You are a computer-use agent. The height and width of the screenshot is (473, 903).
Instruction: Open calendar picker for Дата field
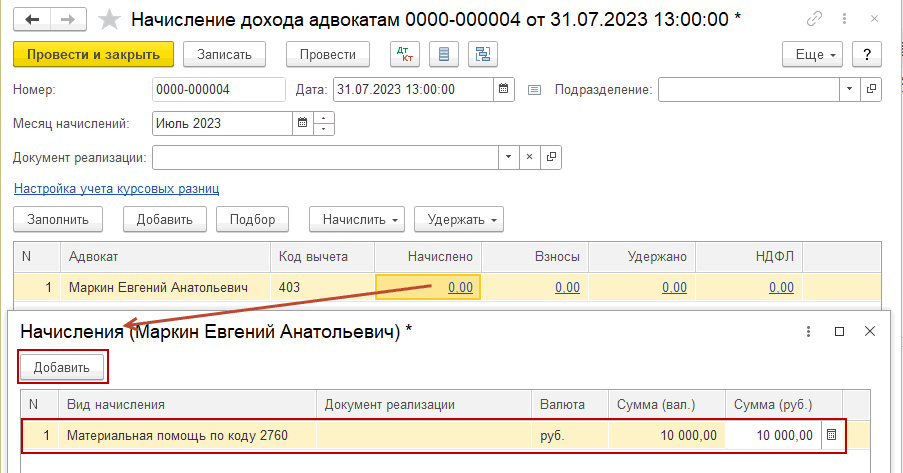tap(504, 89)
